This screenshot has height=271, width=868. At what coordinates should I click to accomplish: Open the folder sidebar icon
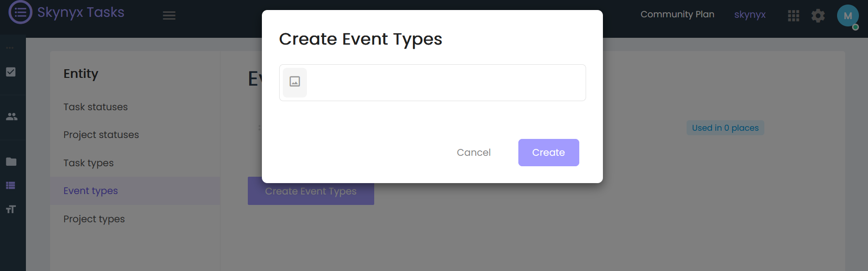(11, 162)
